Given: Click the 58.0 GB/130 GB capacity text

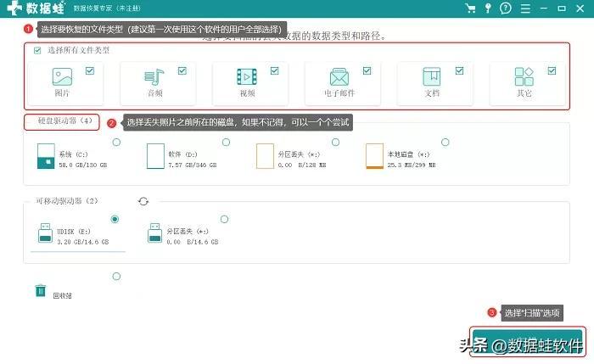Looking at the screenshot, I should (83, 165).
